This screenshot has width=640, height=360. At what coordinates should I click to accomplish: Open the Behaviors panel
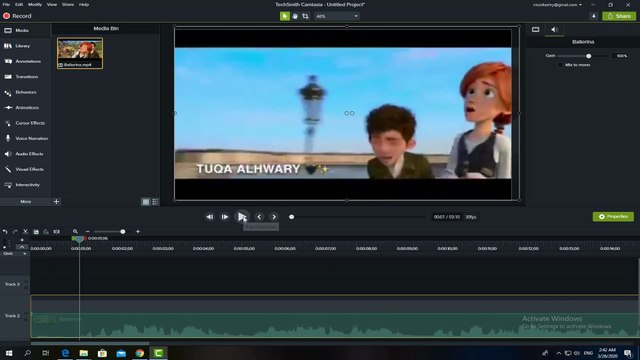(20, 92)
